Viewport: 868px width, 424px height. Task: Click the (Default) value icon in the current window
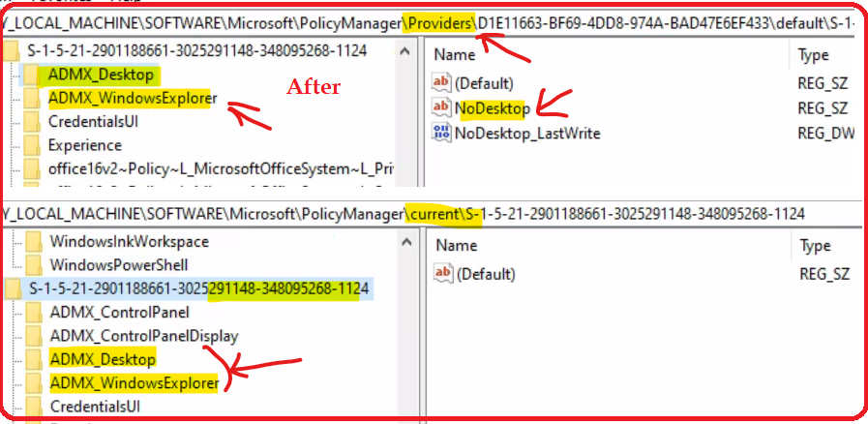pos(443,273)
